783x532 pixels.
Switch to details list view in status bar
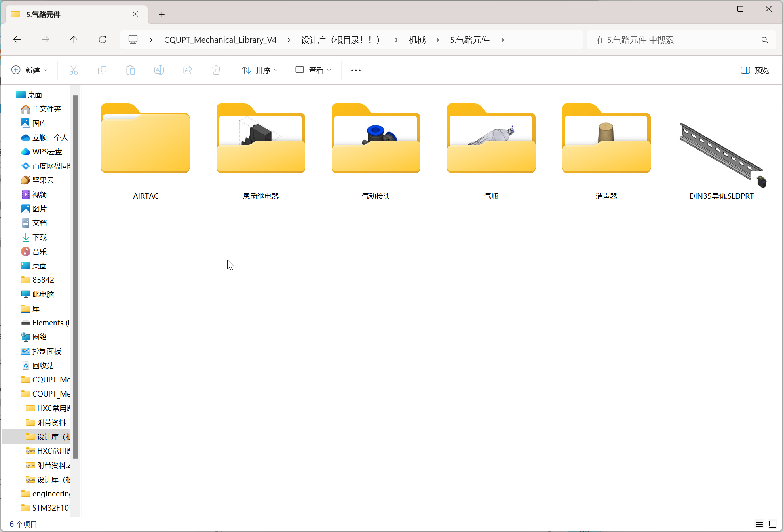pyautogui.click(x=759, y=524)
